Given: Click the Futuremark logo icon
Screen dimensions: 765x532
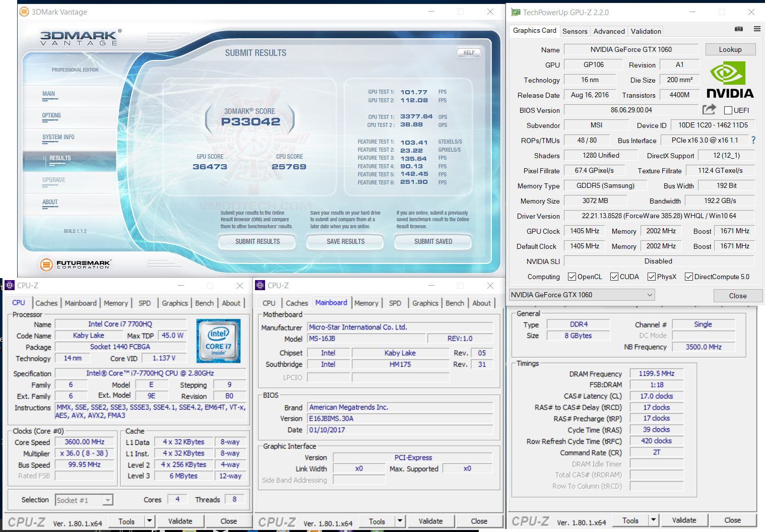Looking at the screenshot, I should tap(46, 264).
